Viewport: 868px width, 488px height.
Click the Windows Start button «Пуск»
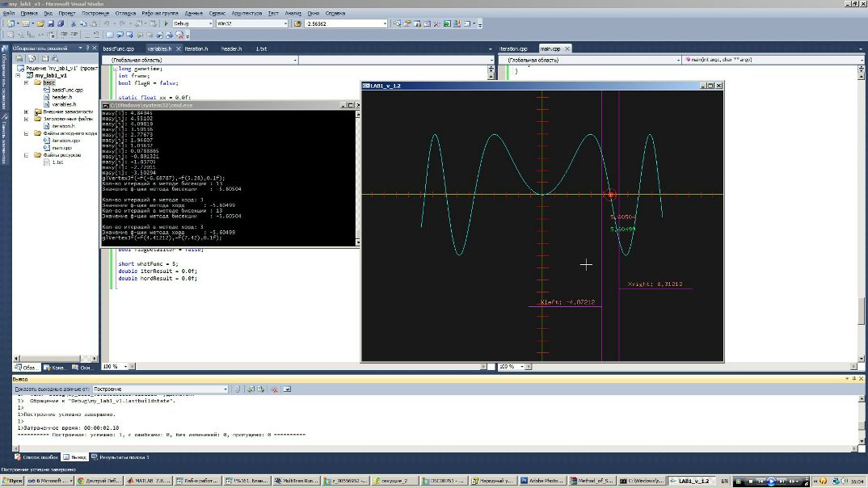point(12,481)
